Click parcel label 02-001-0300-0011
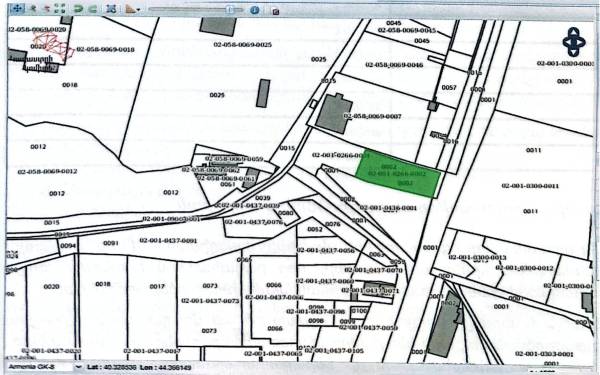 point(530,186)
